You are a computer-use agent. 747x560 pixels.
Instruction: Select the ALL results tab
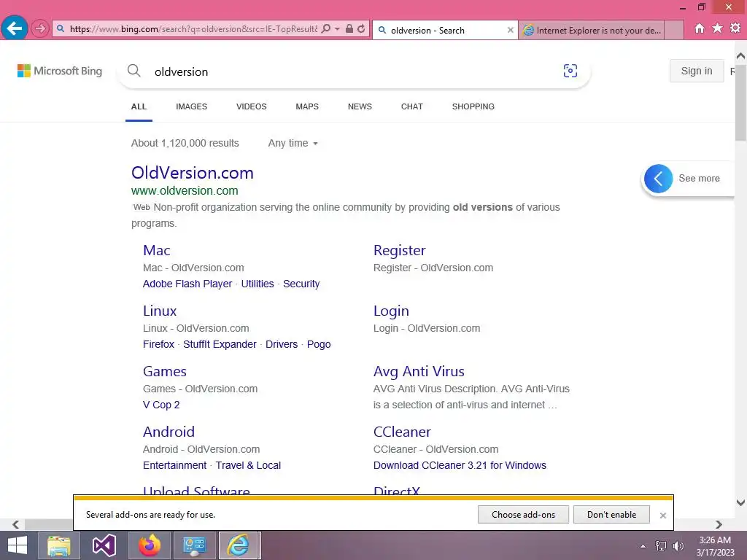tap(139, 106)
